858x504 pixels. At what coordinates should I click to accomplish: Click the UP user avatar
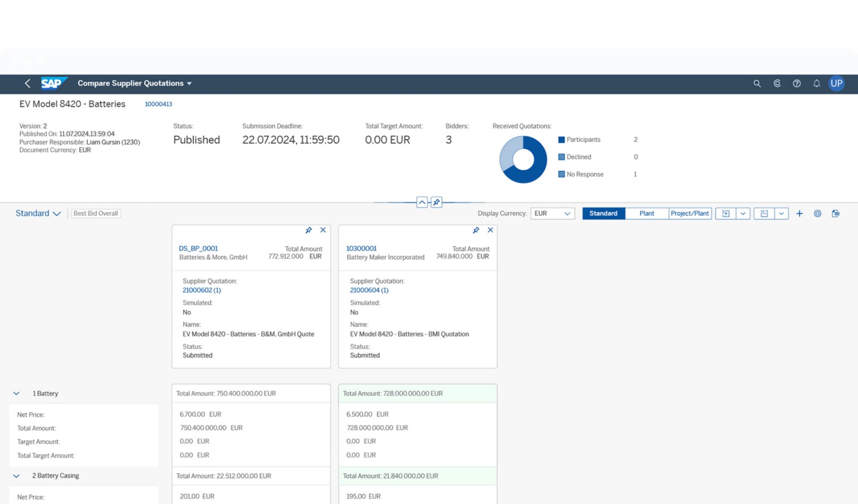836,83
